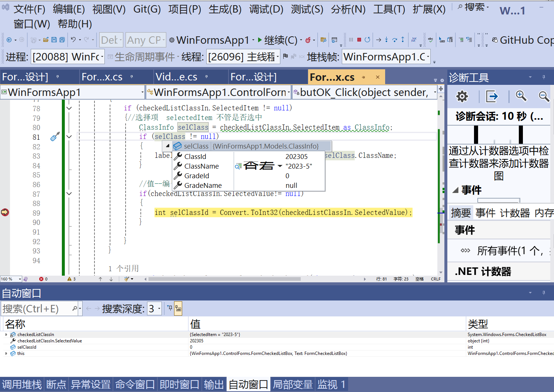
Task: Open the butOK_Click member dropdown
Action: [365, 92]
